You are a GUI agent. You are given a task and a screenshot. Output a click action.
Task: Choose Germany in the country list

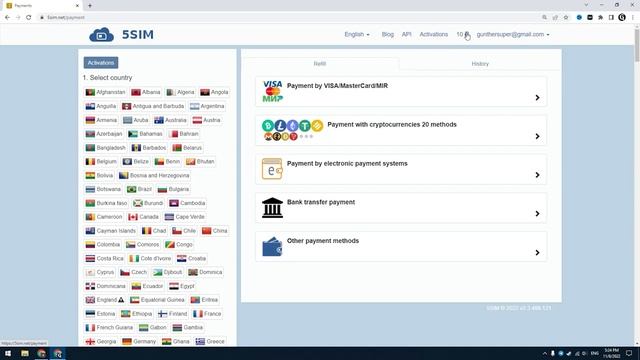click(139, 341)
